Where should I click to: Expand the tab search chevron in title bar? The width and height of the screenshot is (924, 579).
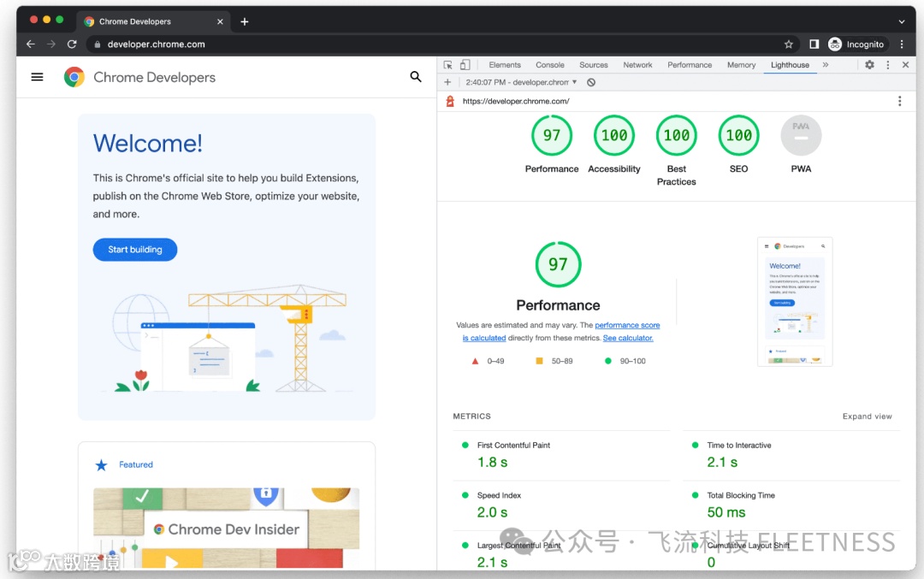(x=902, y=21)
